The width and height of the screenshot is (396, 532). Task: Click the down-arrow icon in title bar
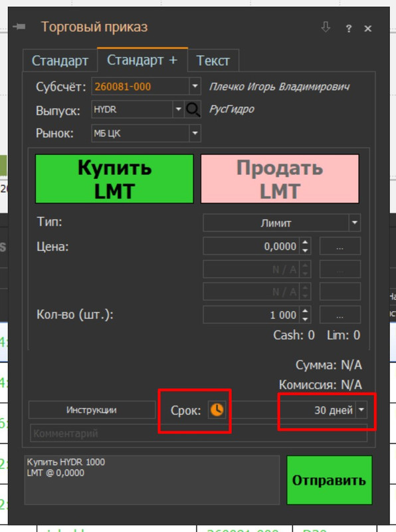point(326,27)
